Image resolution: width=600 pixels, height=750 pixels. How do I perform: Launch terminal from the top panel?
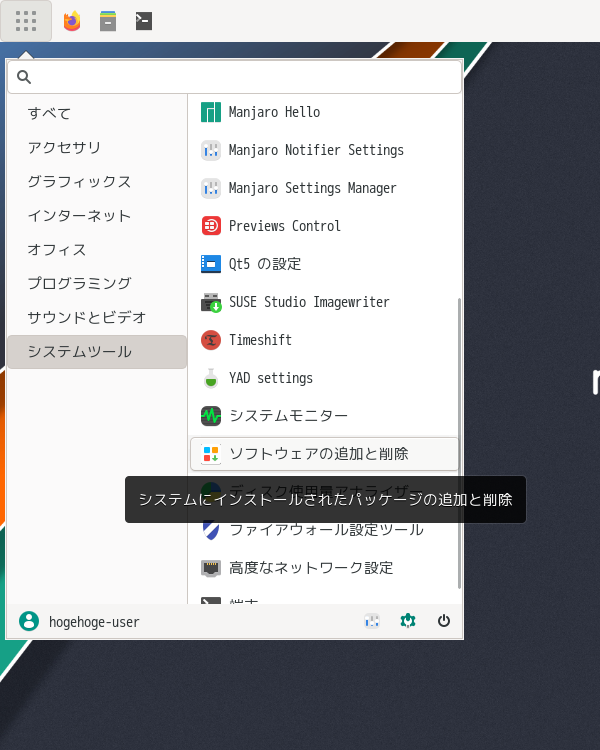tap(144, 21)
